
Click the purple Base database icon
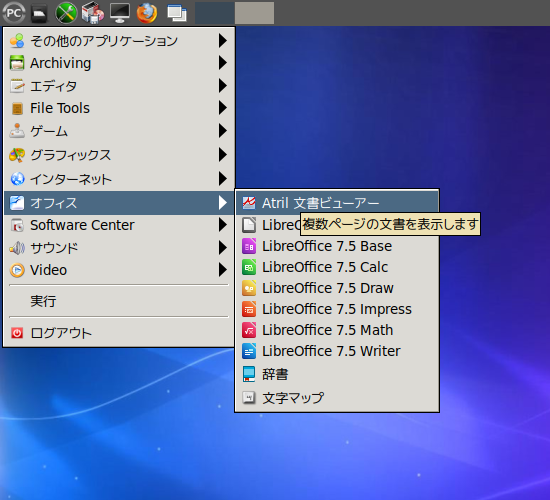pyautogui.click(x=249, y=246)
